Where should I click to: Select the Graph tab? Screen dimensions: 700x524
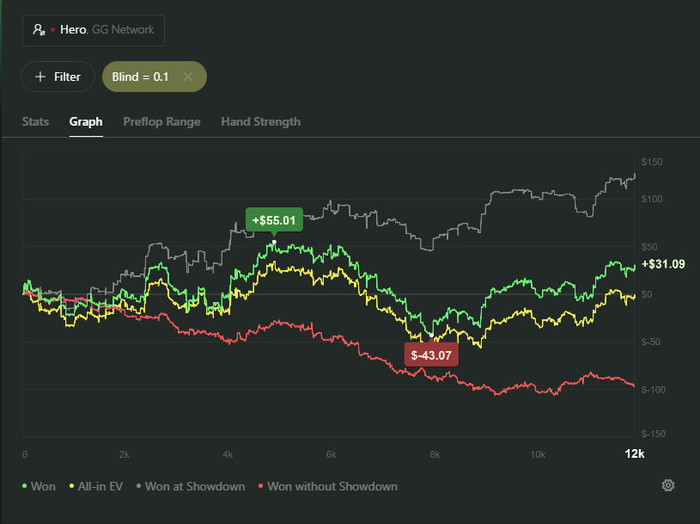click(x=86, y=122)
